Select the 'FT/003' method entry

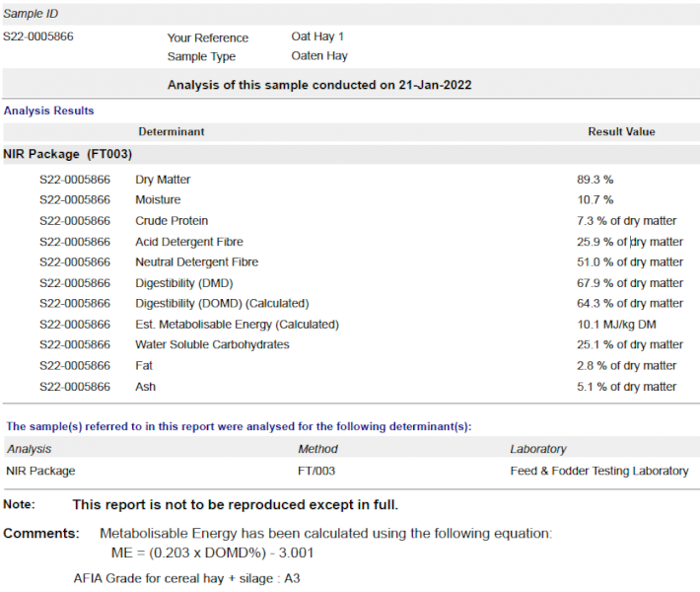316,471
